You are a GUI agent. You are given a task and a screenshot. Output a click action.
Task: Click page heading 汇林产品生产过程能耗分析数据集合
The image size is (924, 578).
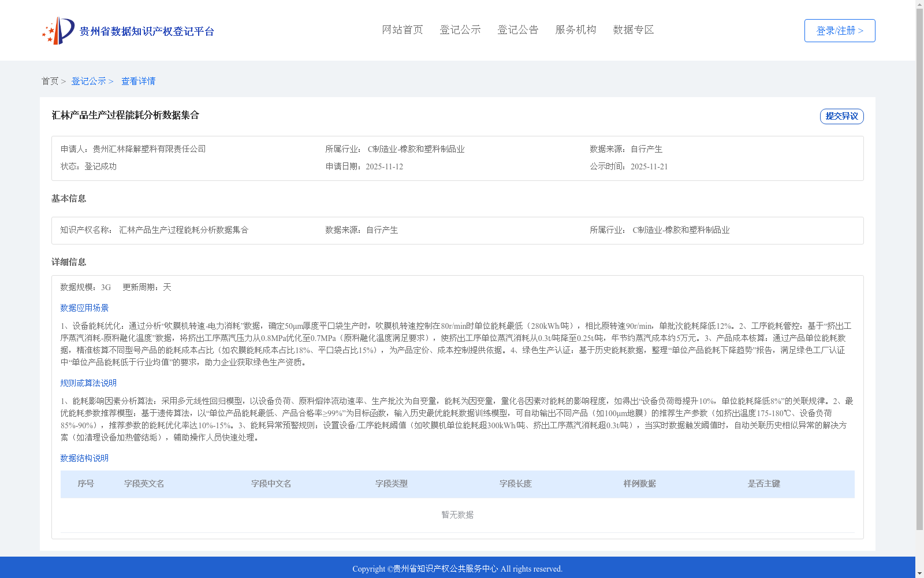[125, 115]
